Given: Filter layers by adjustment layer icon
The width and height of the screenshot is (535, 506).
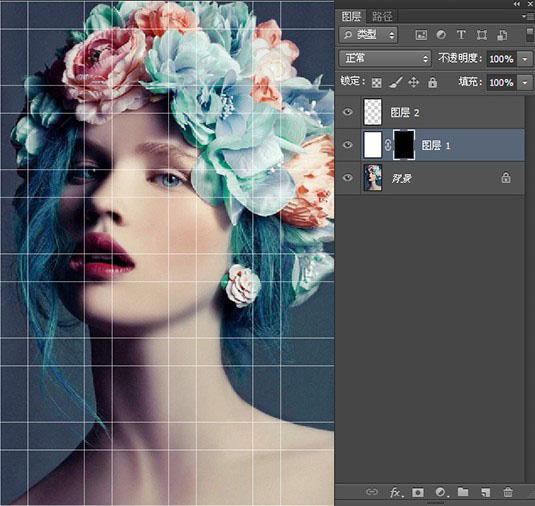Looking at the screenshot, I should pos(441,35).
